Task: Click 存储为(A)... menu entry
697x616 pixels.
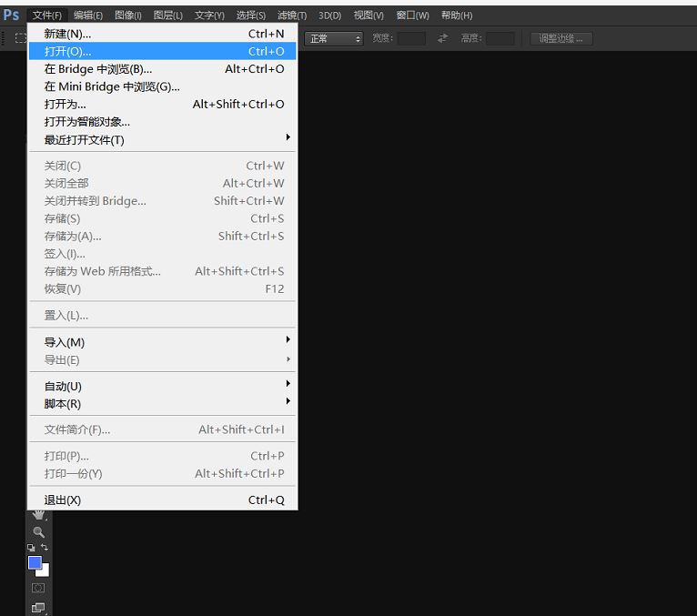Action: pos(162,236)
